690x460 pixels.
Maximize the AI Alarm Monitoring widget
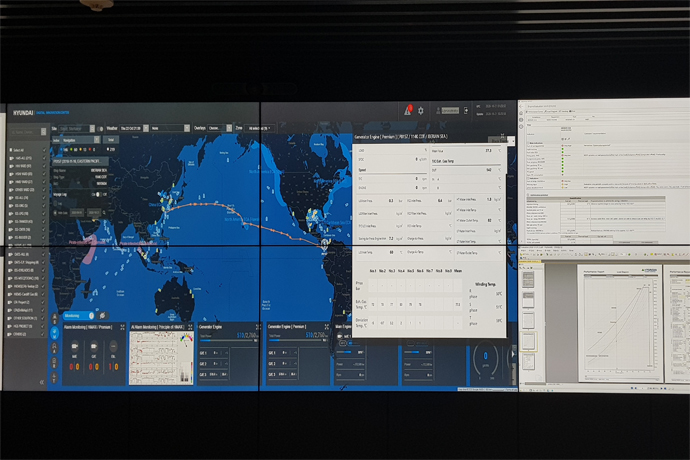pos(189,326)
